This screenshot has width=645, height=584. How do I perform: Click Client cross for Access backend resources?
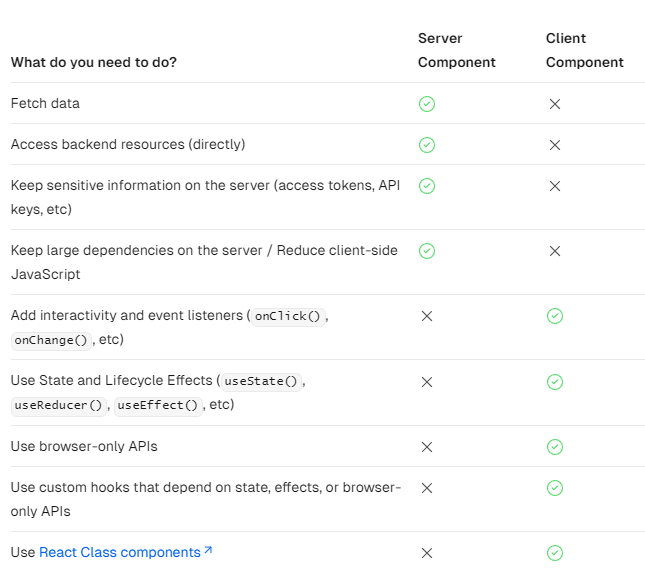click(555, 145)
